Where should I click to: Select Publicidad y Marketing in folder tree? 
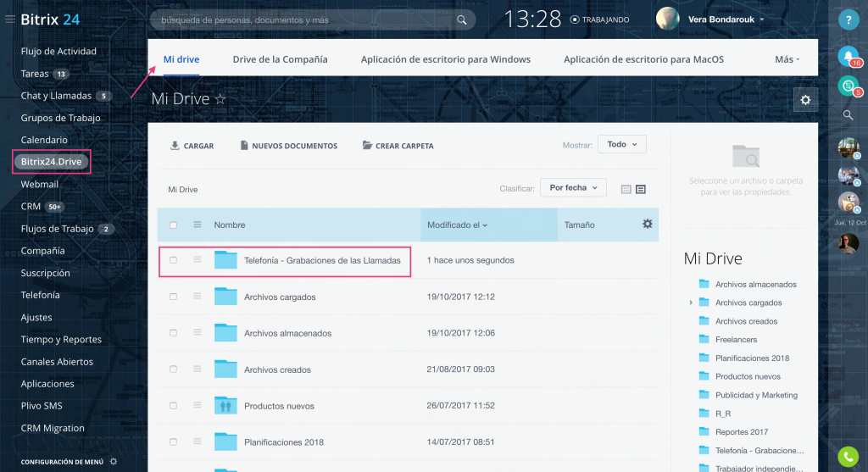pos(756,395)
